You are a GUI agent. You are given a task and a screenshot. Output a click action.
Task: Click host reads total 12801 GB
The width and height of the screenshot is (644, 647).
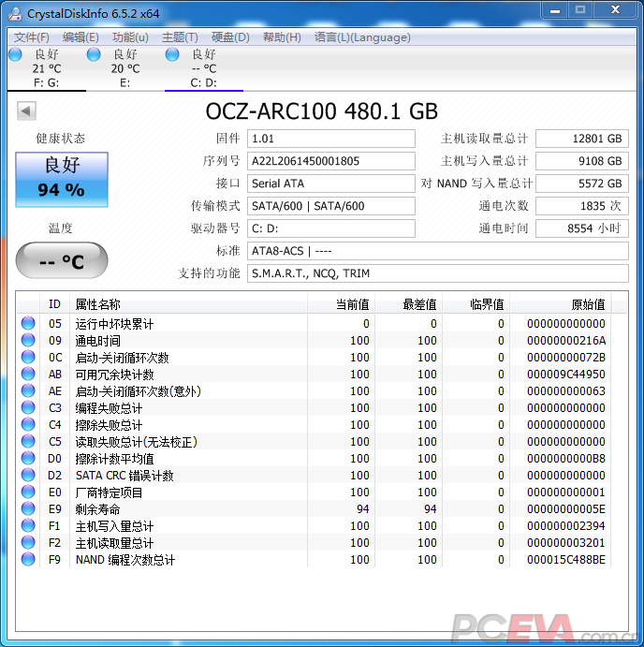(x=582, y=139)
